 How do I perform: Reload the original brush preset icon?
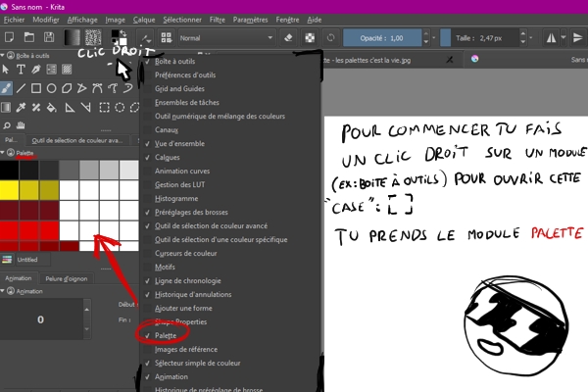331,37
